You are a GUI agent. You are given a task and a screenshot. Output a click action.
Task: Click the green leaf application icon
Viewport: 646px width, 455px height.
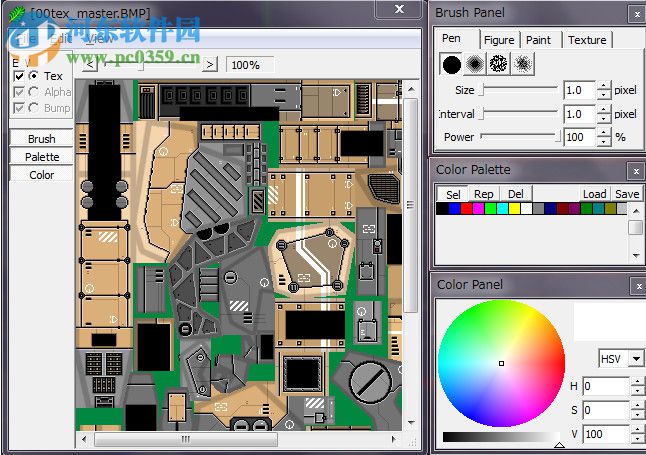[16, 14]
